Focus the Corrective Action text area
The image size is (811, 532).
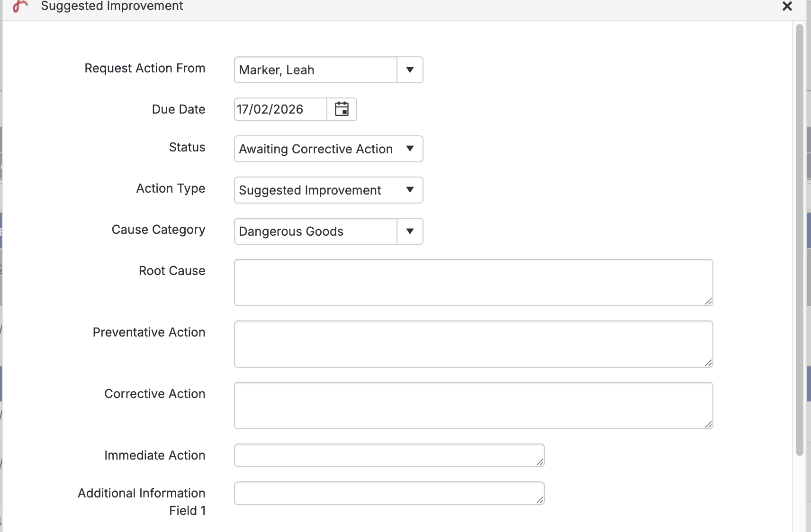click(x=473, y=406)
